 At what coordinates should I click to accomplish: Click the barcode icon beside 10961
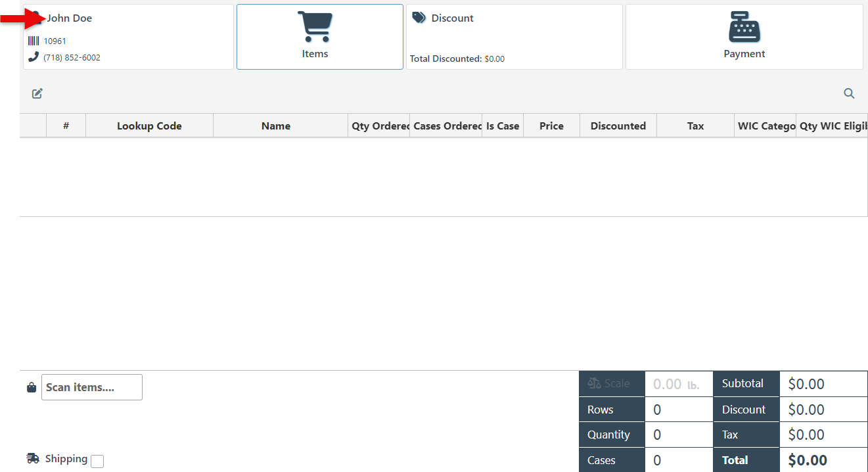tap(34, 41)
